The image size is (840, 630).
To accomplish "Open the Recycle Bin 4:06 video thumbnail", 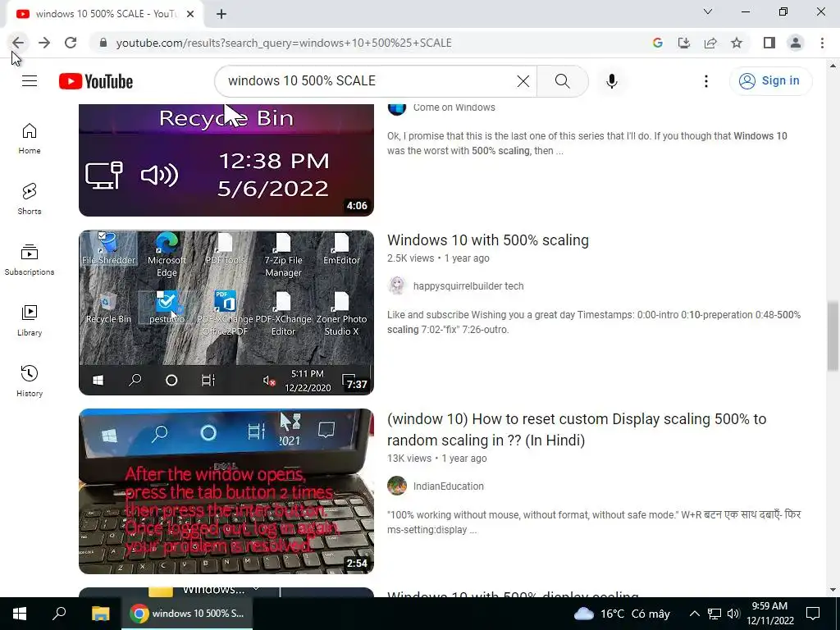I will 226,160.
